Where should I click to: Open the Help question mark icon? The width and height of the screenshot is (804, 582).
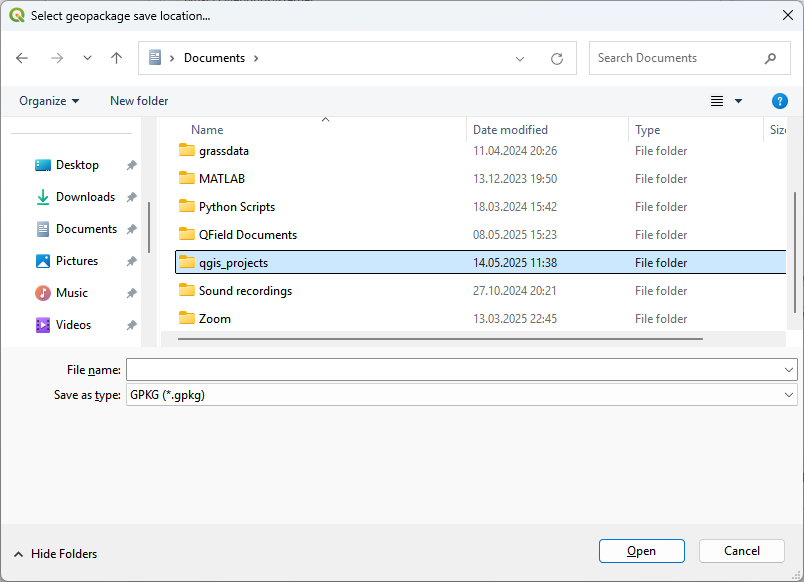(x=780, y=101)
